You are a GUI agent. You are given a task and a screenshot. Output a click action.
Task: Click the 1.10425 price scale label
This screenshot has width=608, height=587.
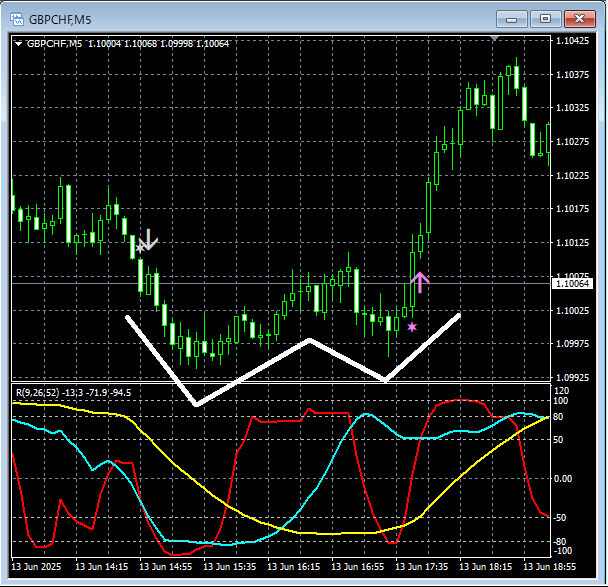[x=572, y=40]
